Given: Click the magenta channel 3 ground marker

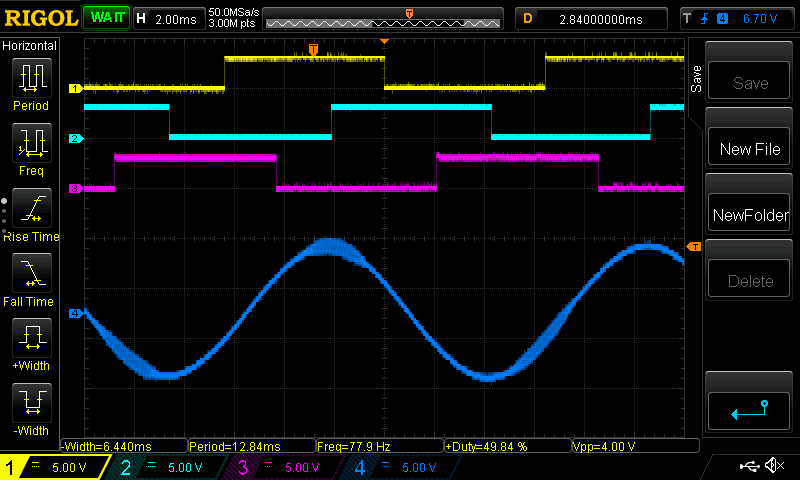Looking at the screenshot, I should click(x=76, y=188).
